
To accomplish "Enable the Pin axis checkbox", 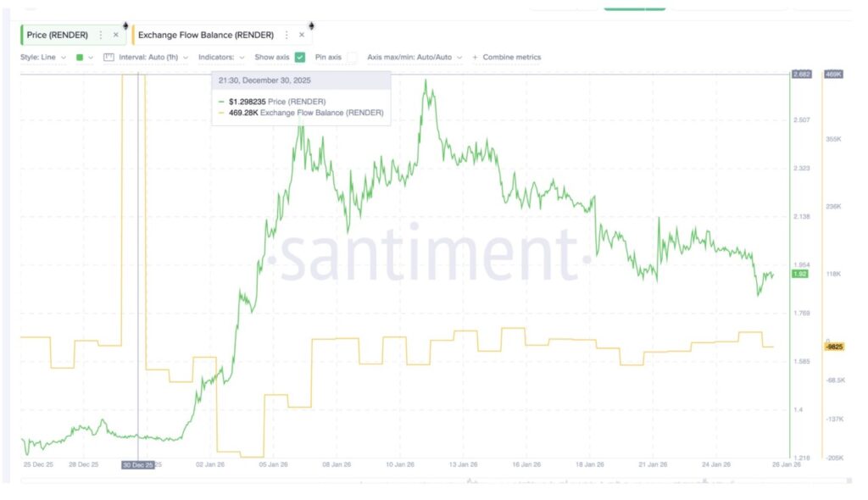I will coord(352,58).
